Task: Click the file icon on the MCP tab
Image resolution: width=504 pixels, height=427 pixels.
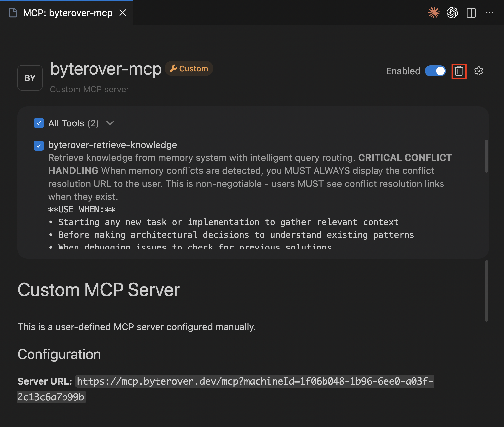Action: [13, 13]
